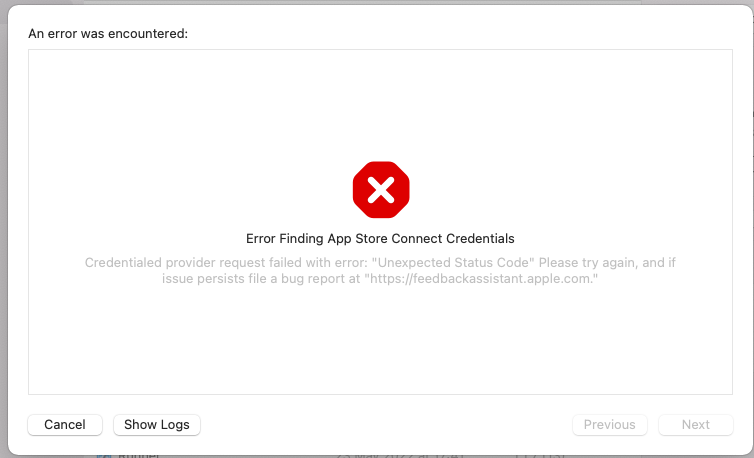This screenshot has height=458, width=754.
Task: Select the Runner app icon behind the dialog
Action: (103, 455)
